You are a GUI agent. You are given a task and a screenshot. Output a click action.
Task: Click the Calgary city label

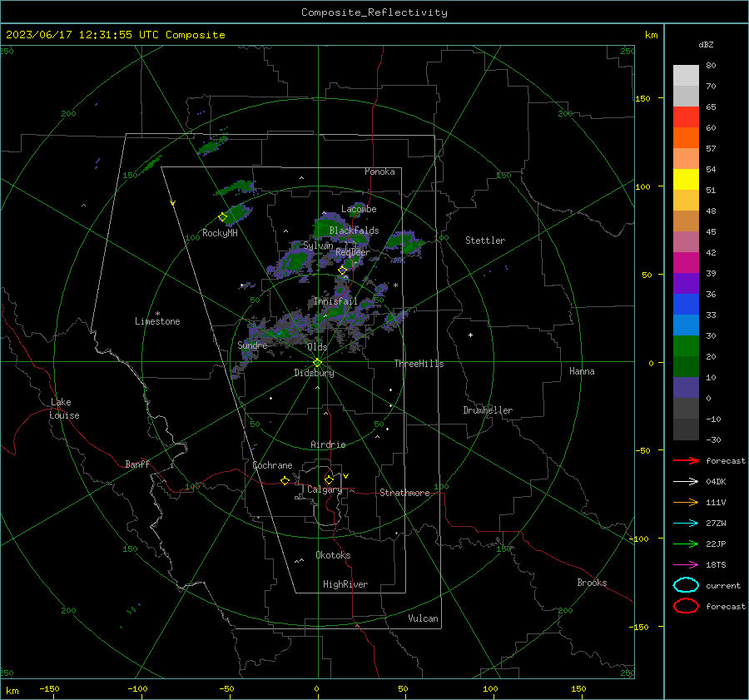[x=325, y=489]
